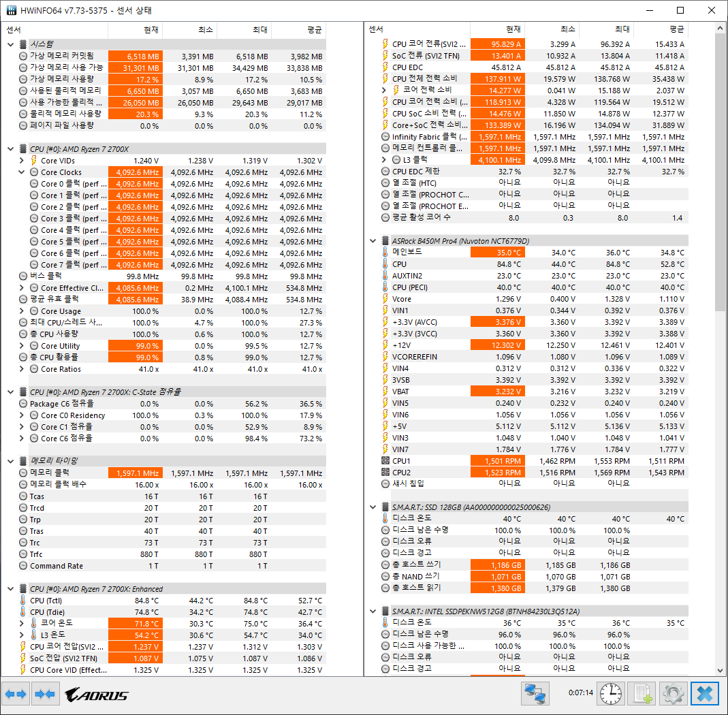Viewport: 728px width, 715px height.
Task: Collapse the 시스템 section
Action: pyautogui.click(x=10, y=44)
